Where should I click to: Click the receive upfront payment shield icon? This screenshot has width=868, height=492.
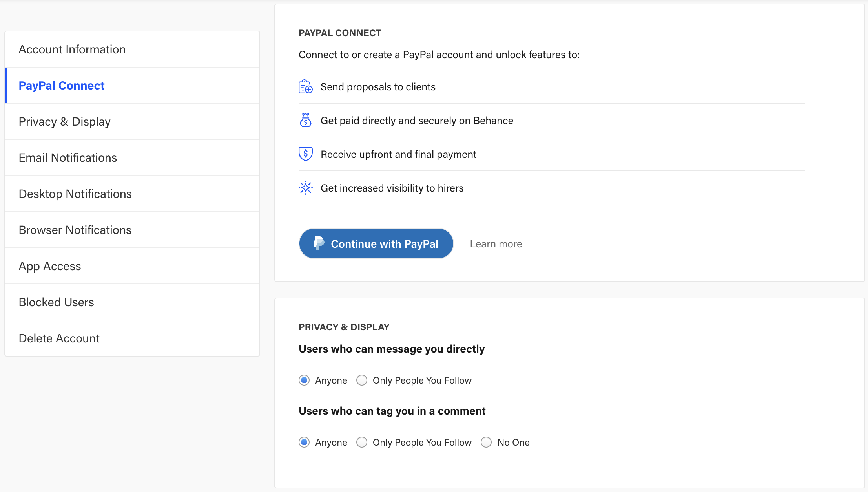(x=306, y=154)
